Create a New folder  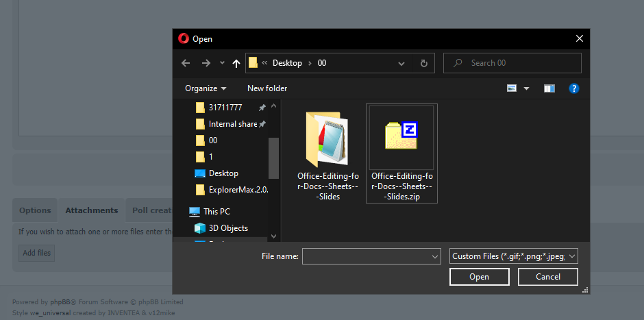[267, 88]
